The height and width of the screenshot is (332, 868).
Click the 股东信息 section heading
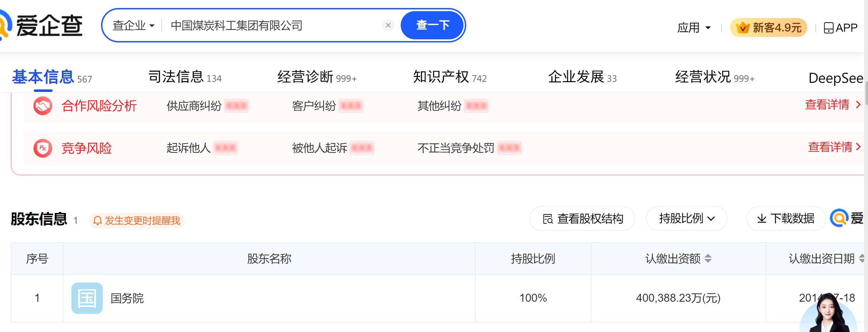click(39, 219)
